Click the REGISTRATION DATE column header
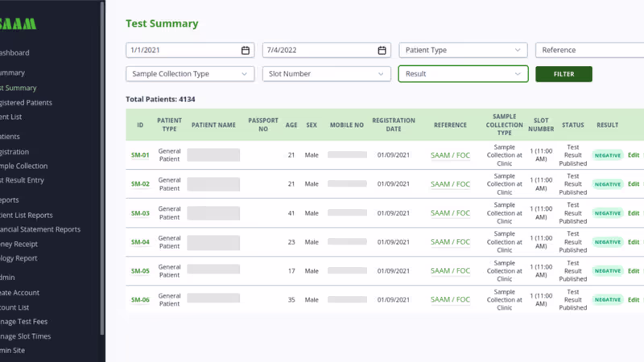The width and height of the screenshot is (644, 362). pyautogui.click(x=394, y=125)
